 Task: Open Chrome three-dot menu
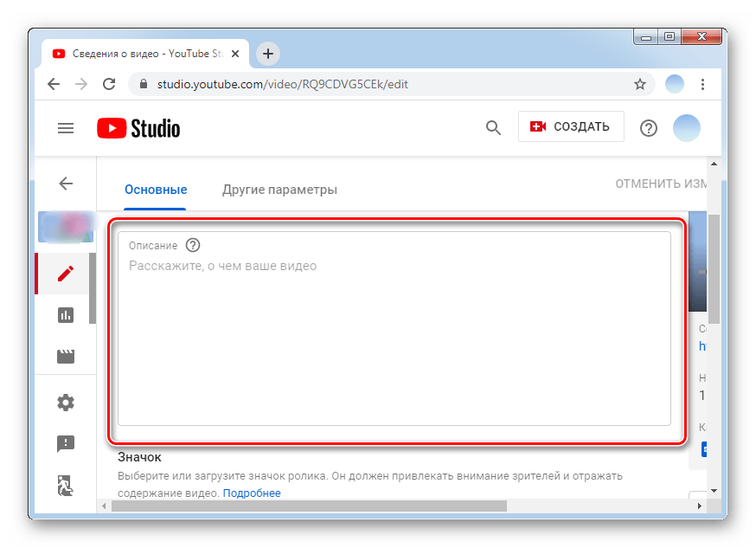tap(703, 85)
